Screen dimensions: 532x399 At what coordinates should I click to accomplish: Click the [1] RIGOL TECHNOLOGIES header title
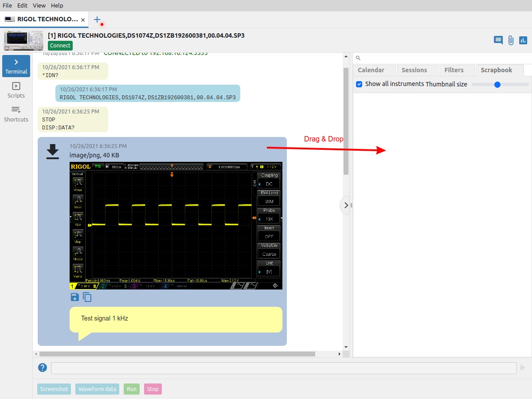tap(146, 35)
